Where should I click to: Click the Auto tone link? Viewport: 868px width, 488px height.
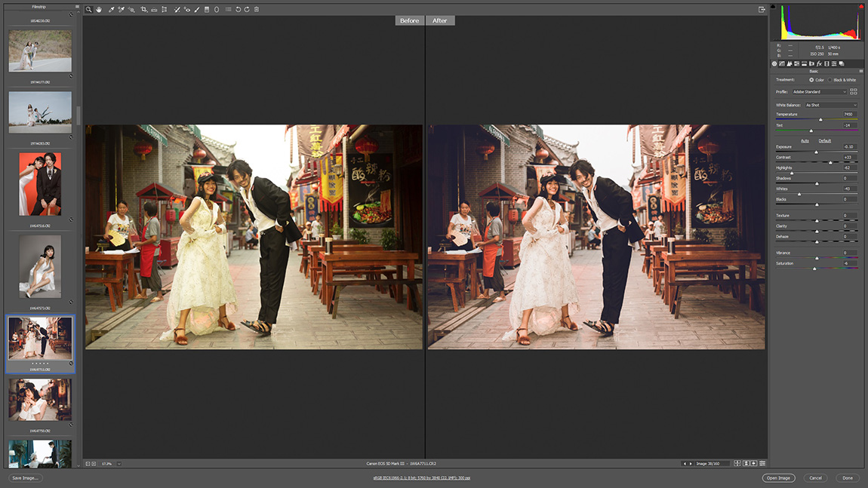click(x=805, y=140)
